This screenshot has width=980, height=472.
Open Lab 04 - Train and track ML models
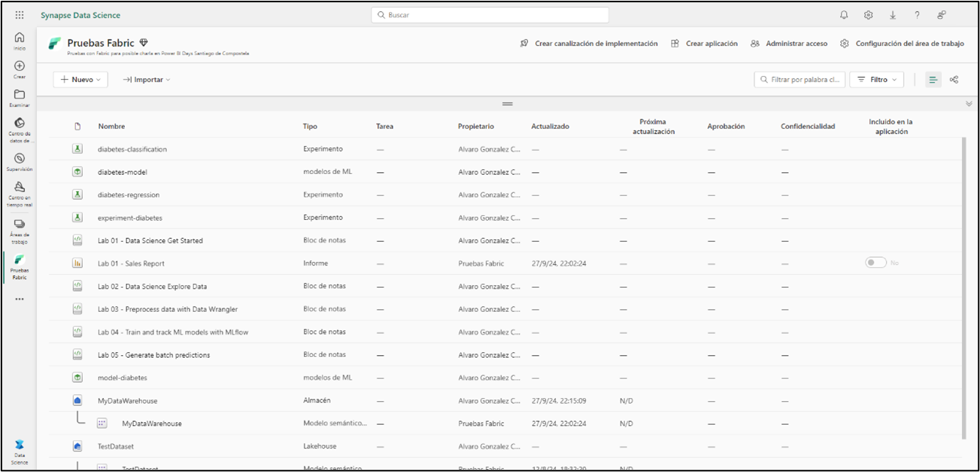pyautogui.click(x=173, y=332)
